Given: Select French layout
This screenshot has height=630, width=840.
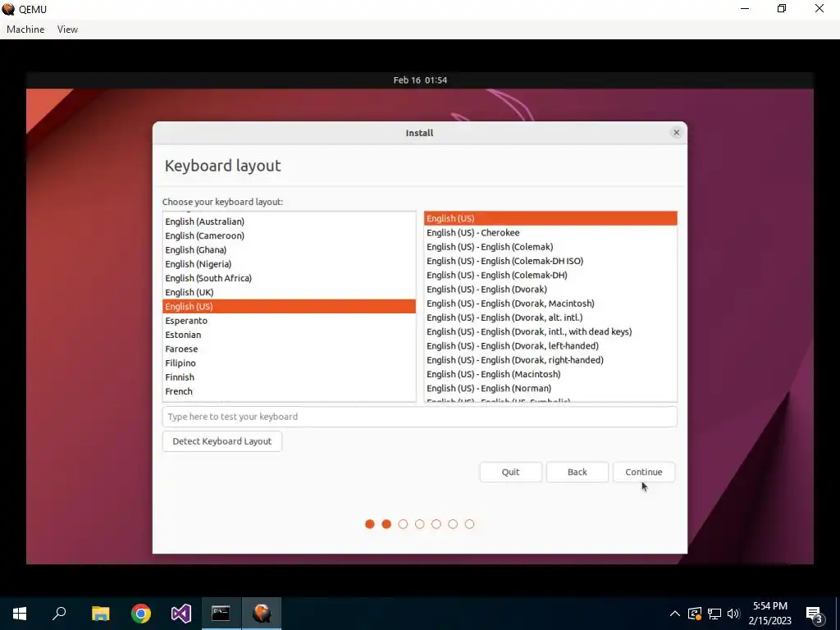Looking at the screenshot, I should 290,391.
